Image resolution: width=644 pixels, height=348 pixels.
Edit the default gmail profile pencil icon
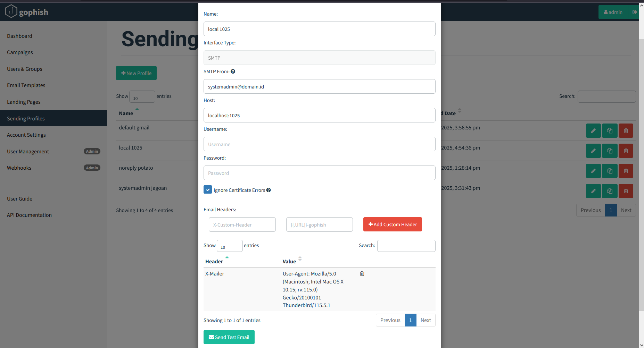(593, 131)
